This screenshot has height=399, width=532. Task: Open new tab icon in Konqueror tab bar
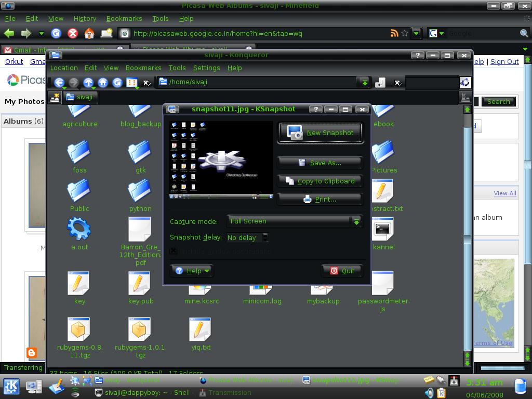pos(55,97)
